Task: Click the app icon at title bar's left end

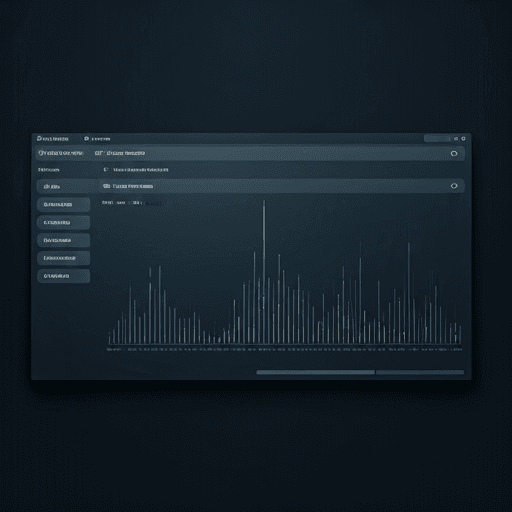Action: coord(39,138)
